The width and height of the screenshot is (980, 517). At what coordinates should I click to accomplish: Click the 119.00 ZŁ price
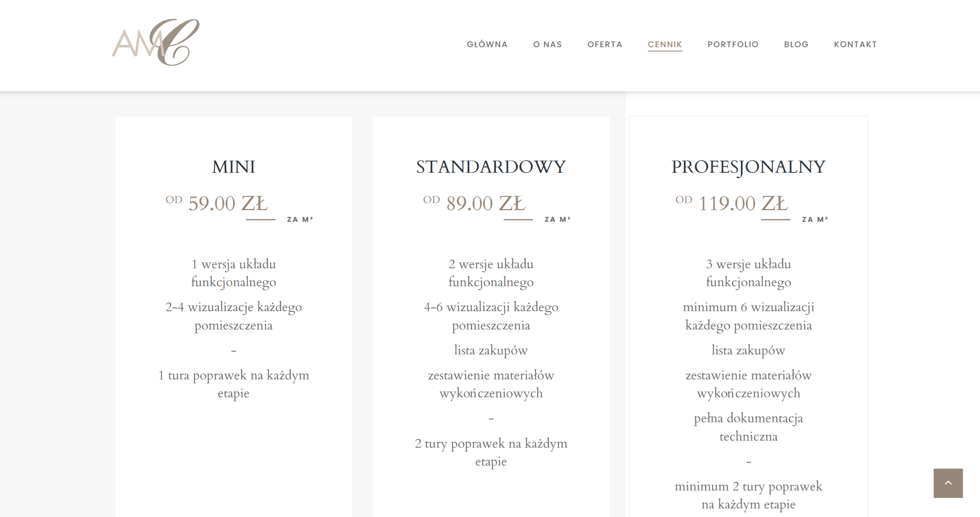click(743, 203)
